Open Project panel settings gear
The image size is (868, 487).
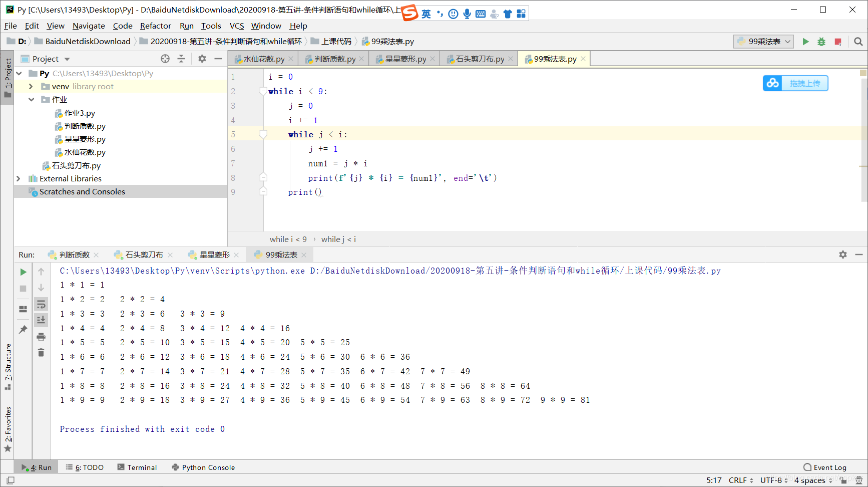click(x=202, y=59)
